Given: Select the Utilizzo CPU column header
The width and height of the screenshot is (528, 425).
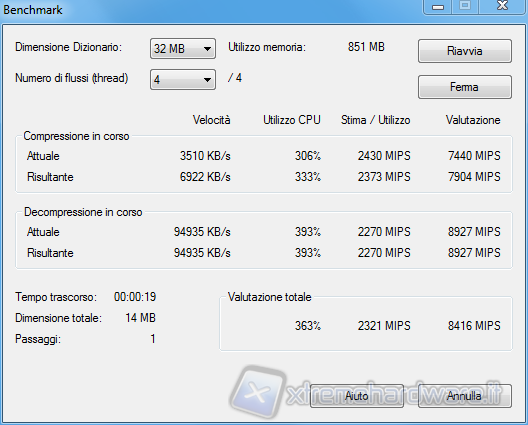Looking at the screenshot, I should (x=292, y=120).
